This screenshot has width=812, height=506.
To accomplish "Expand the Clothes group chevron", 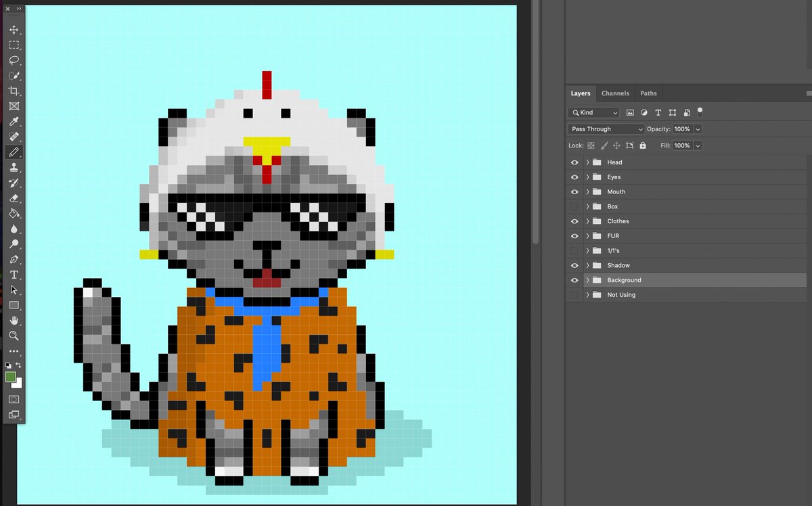I will click(x=587, y=221).
